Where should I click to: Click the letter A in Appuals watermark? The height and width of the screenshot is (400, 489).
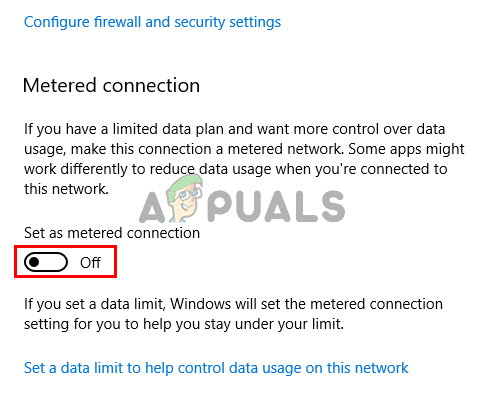tap(153, 208)
